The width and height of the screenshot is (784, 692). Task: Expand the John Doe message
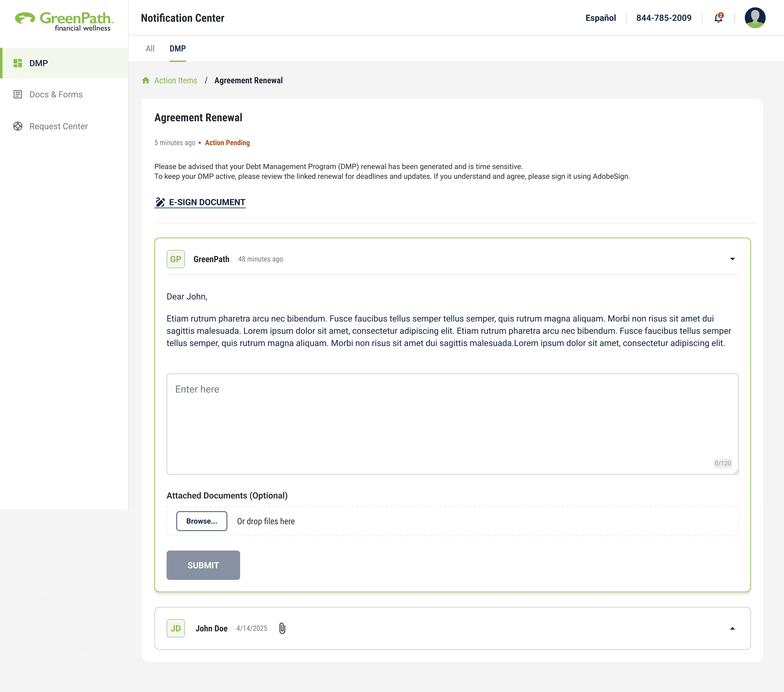(732, 628)
